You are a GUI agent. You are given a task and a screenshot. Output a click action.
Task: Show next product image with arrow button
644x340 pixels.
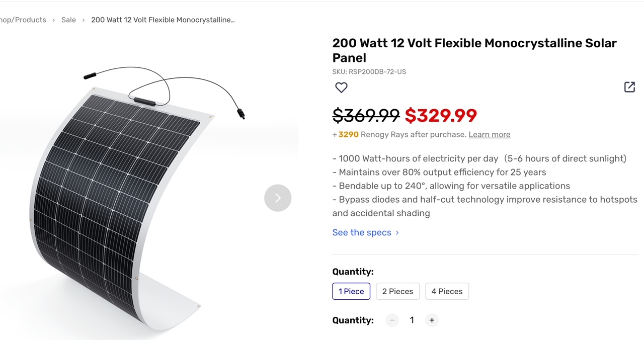[x=278, y=198]
